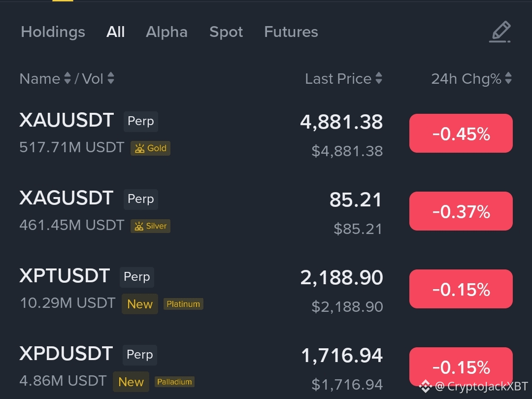
Task: Tap the edit pencil icon
Action: pos(500,32)
